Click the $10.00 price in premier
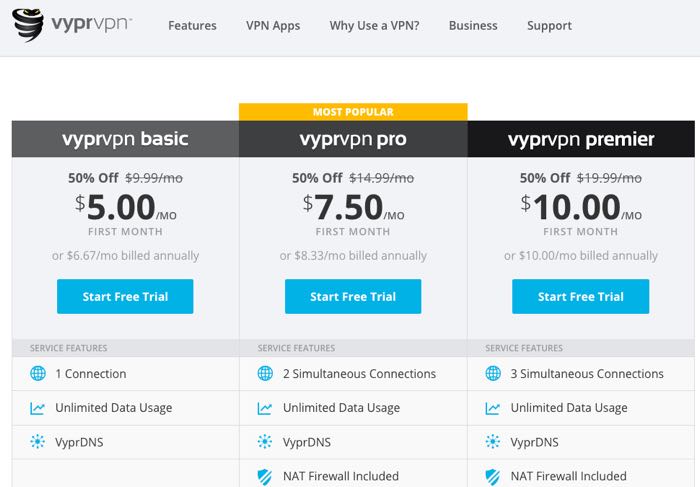 (581, 208)
